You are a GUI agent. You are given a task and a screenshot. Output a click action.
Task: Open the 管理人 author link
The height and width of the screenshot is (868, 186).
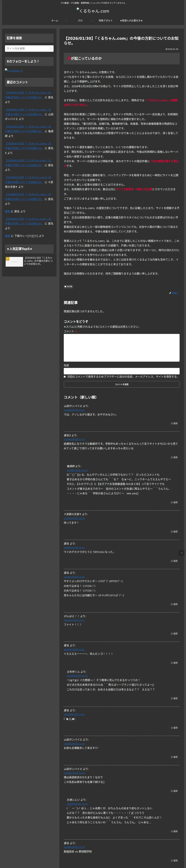click(175, 293)
